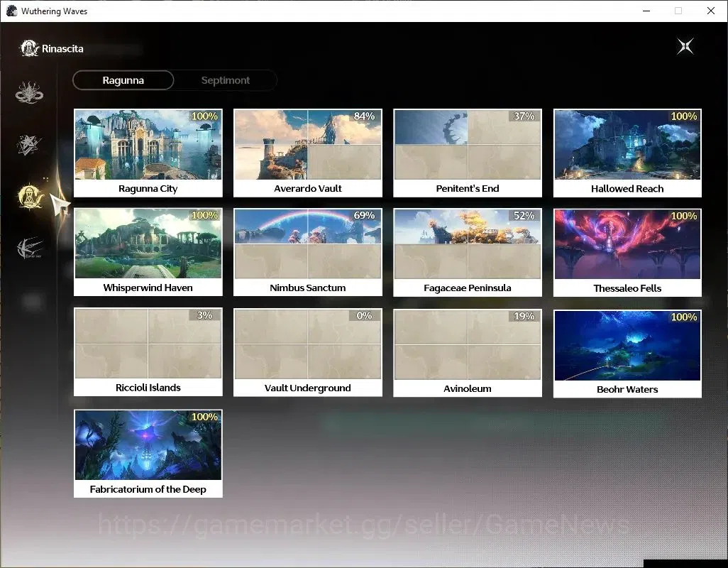The width and height of the screenshot is (728, 568).
Task: Click the 0% progress on Vault Underground
Action: 365,315
